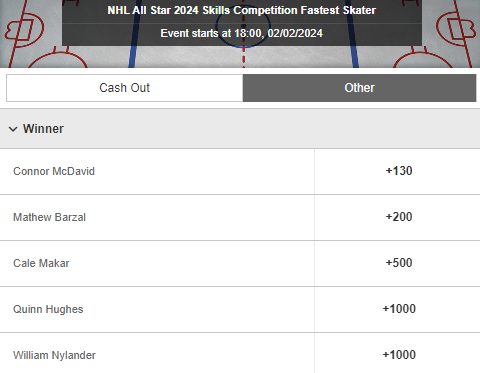Screen dimensions: 480x373
Task: Click the left faceoff circle graphic
Action: tap(58, 60)
